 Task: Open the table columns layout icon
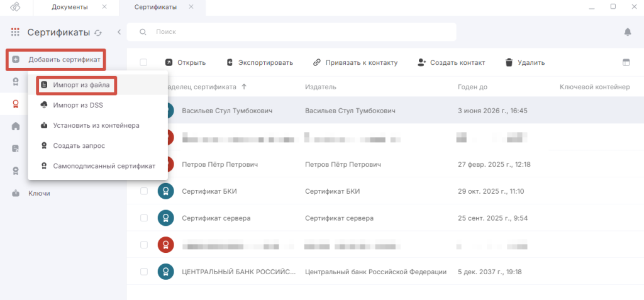click(x=626, y=62)
